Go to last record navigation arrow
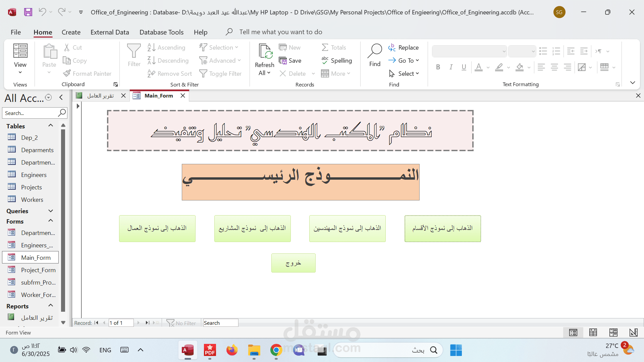The image size is (644, 362). click(147, 323)
